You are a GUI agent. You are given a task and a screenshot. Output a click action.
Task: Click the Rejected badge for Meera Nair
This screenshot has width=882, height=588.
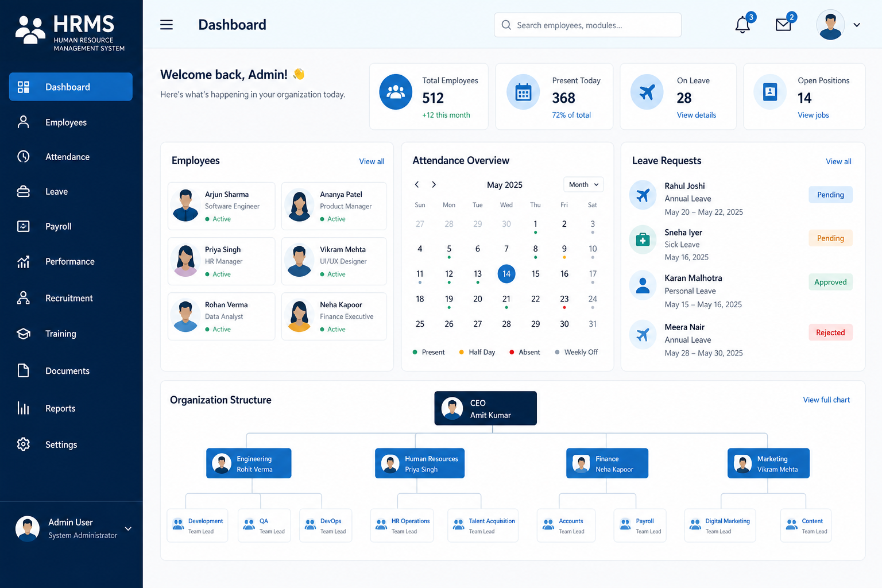830,332
